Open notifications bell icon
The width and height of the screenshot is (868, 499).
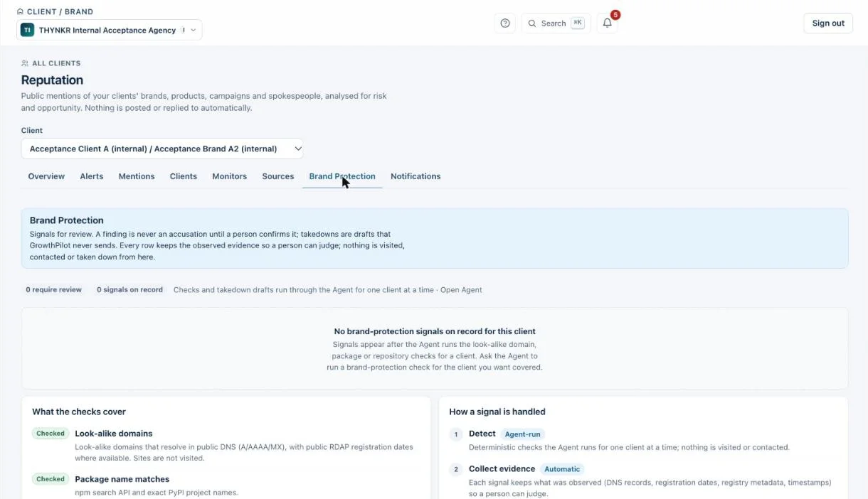(x=607, y=23)
